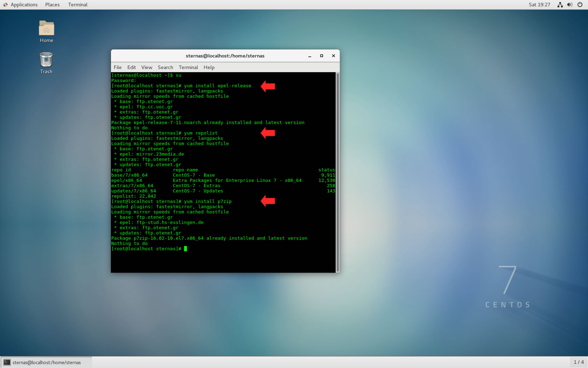Click the 'epel/x86_64' repo id
The height and width of the screenshot is (368, 588).
pyautogui.click(x=127, y=180)
